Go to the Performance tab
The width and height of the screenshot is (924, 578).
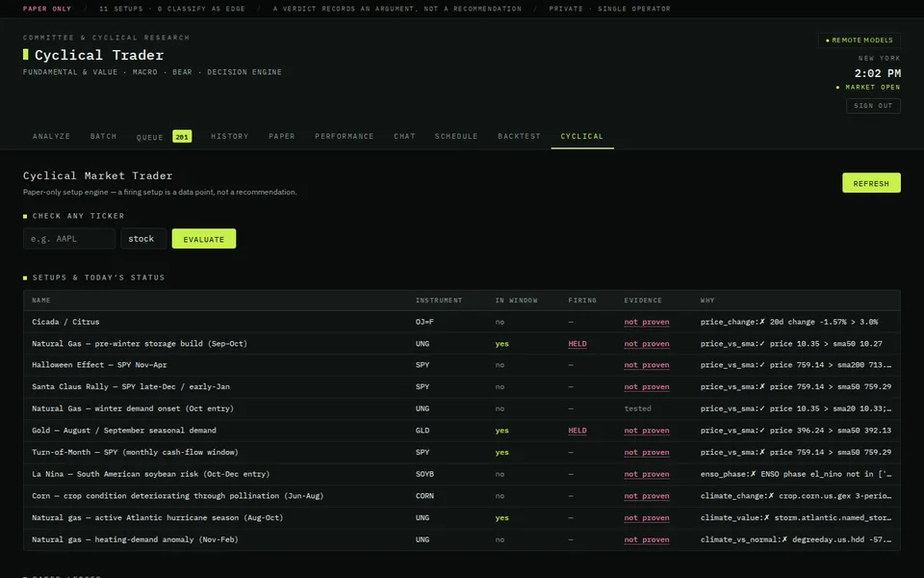click(x=345, y=136)
